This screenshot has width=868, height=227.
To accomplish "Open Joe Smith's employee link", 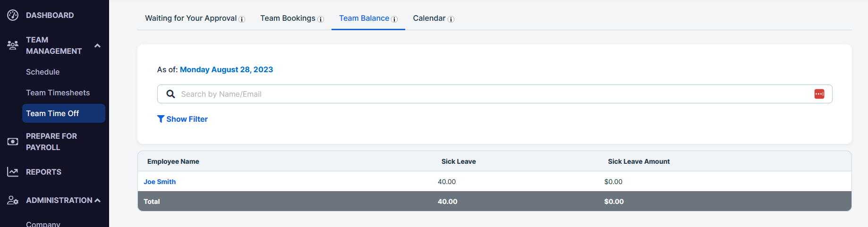I will (160, 182).
